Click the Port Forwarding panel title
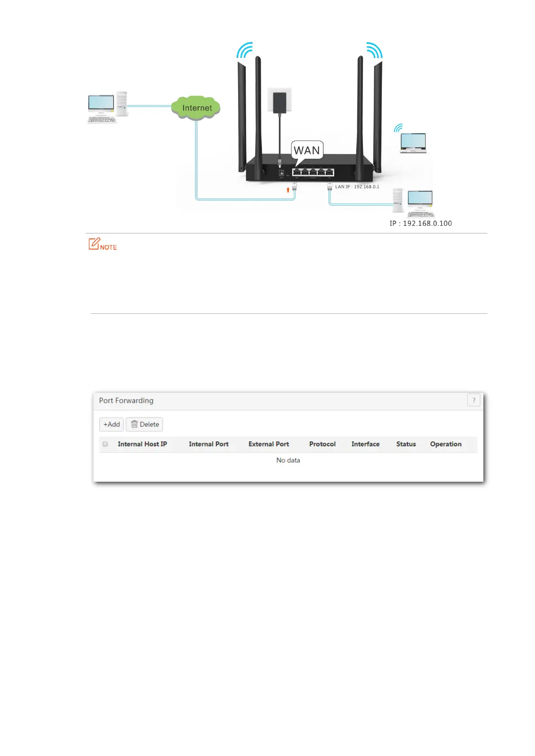Screen dimensions: 535x756 [126, 400]
